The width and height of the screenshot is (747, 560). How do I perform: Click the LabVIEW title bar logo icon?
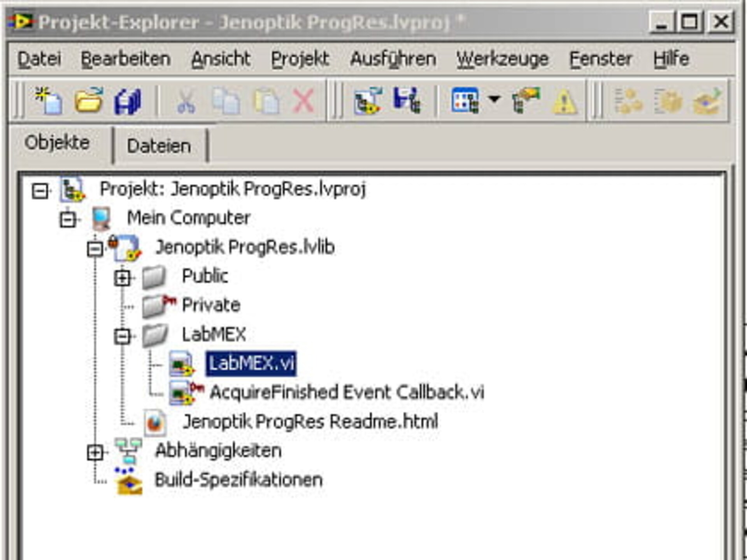point(21,21)
